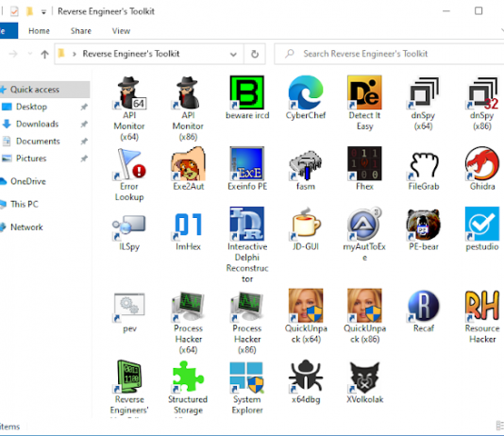Unpin Downloads using its pin icon

tap(84, 124)
